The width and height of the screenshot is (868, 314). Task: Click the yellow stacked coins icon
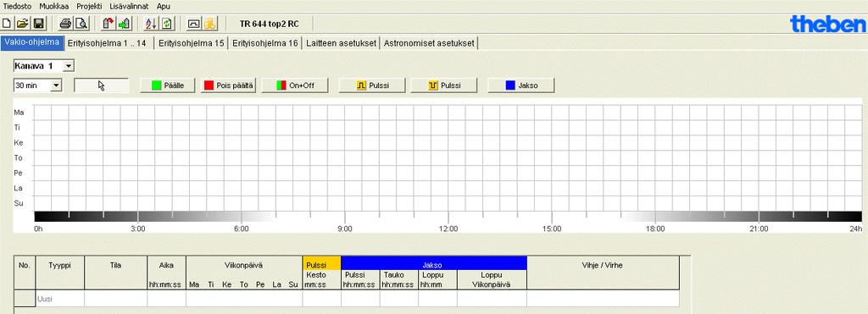[210, 24]
